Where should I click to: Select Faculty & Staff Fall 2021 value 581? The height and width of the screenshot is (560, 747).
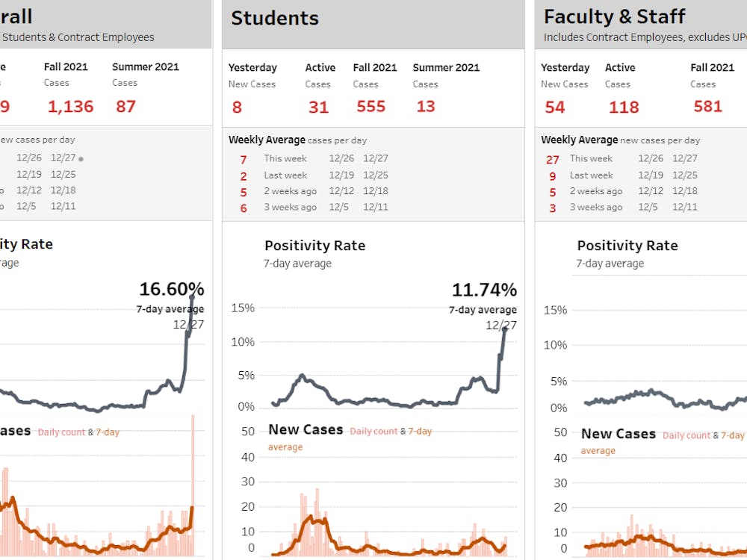[x=707, y=107]
